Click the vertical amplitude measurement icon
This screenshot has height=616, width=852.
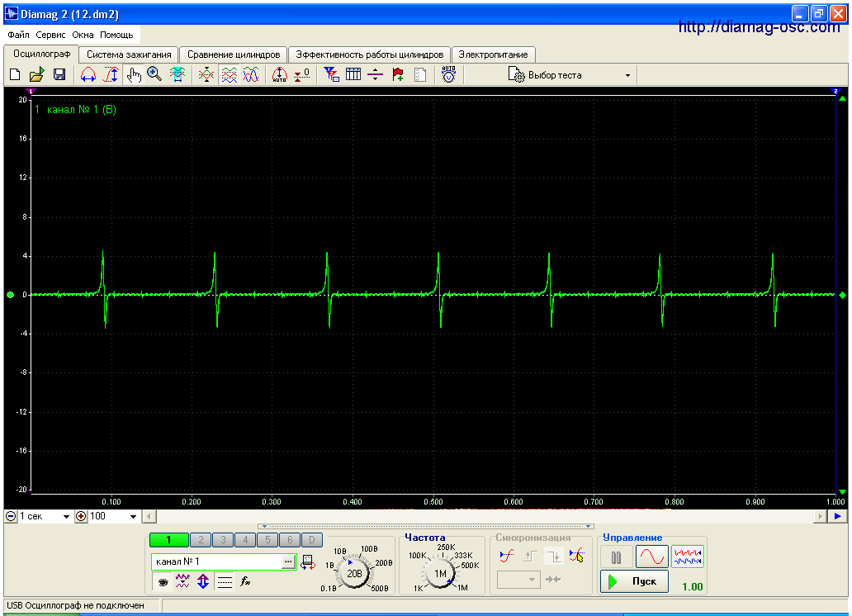111,74
